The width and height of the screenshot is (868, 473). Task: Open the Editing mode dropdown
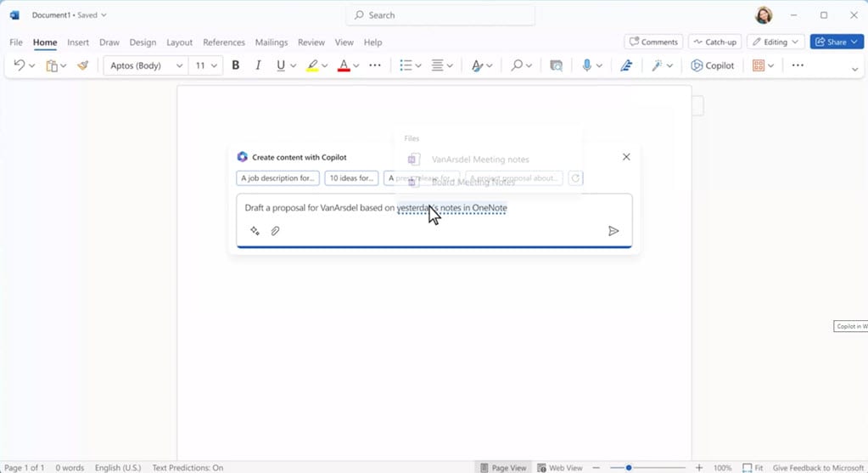[775, 42]
